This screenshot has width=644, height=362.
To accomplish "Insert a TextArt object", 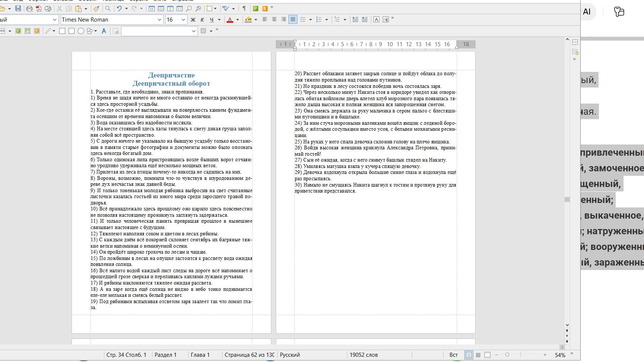I will click(x=104, y=31).
